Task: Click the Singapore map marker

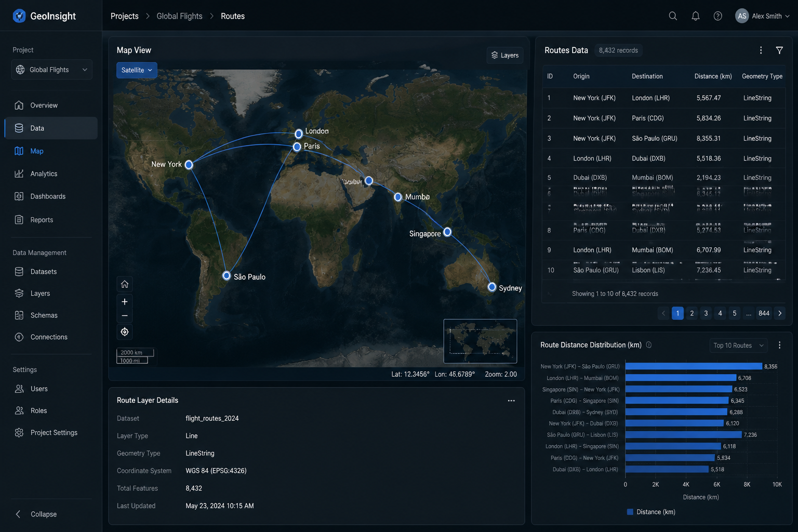Action: point(447,232)
